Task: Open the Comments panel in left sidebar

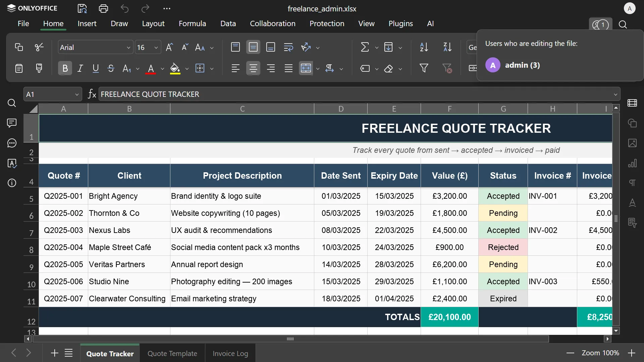Action: 12,123
